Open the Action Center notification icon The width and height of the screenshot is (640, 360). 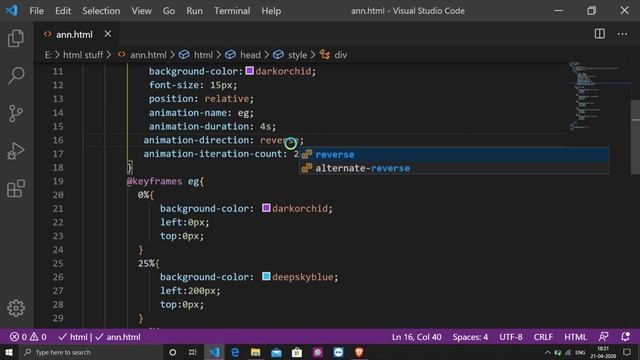[627, 352]
